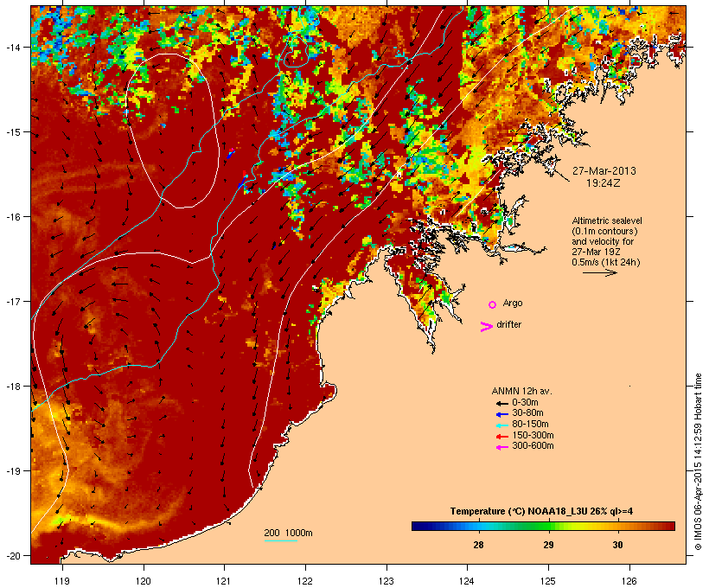
Task: Click the -19 latitude axis label
Action: click(12, 471)
